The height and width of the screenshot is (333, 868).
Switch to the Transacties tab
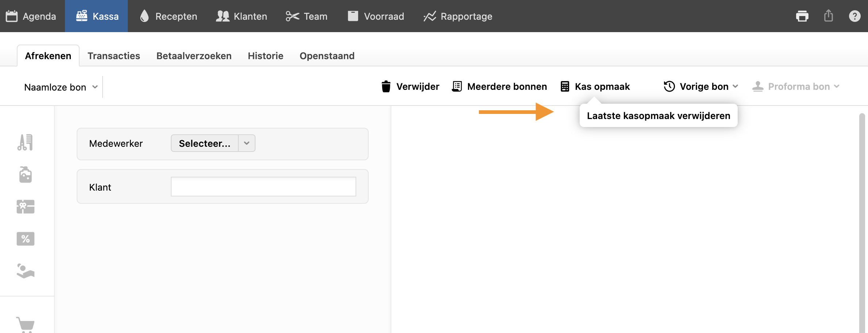(114, 56)
